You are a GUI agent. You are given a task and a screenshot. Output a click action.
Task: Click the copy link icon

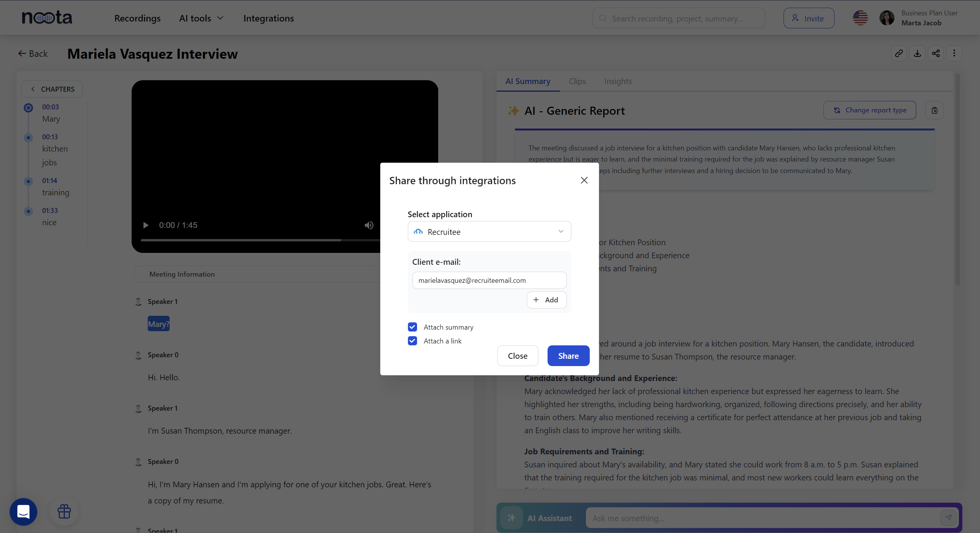(x=899, y=53)
